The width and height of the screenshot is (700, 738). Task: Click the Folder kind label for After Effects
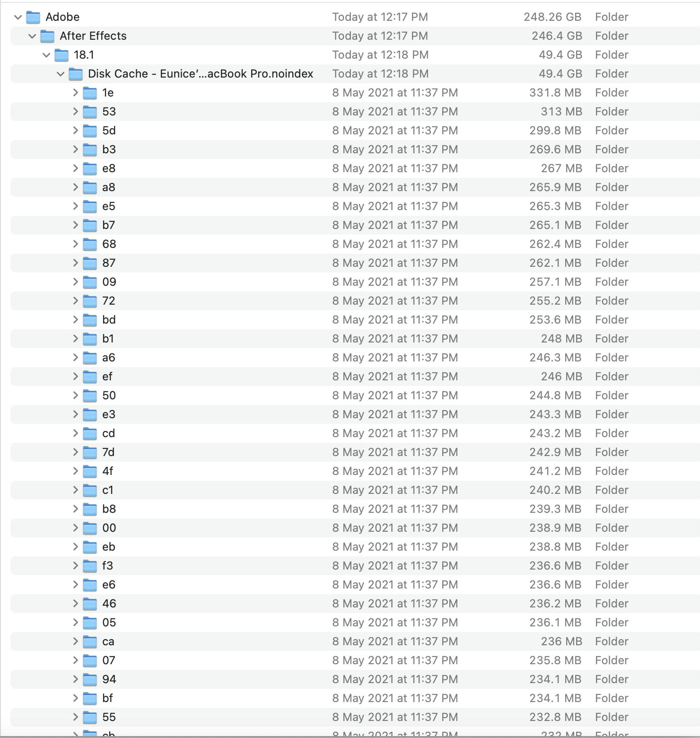(612, 36)
